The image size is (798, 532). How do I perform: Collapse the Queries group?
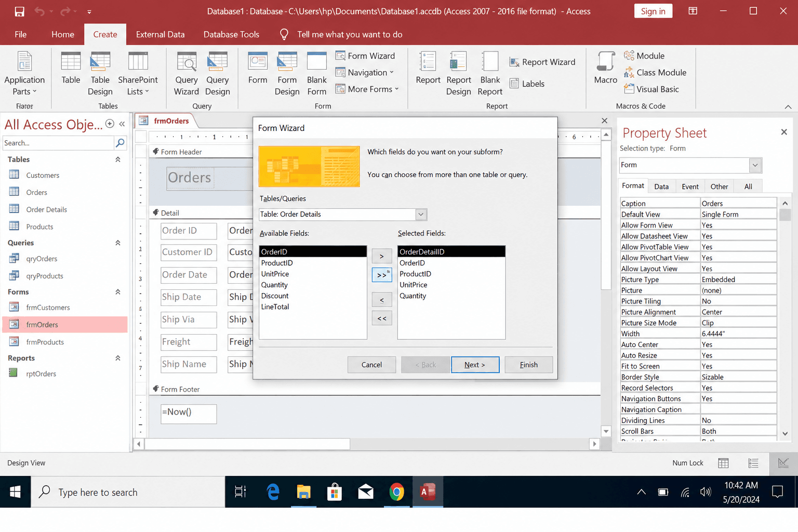tap(118, 243)
